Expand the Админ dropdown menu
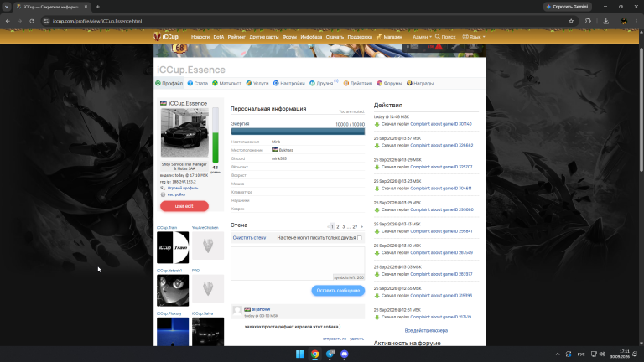 tap(422, 37)
